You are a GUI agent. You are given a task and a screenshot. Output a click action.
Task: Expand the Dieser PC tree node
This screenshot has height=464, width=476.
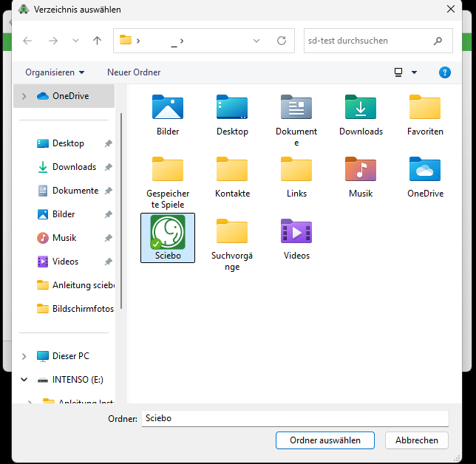click(24, 356)
